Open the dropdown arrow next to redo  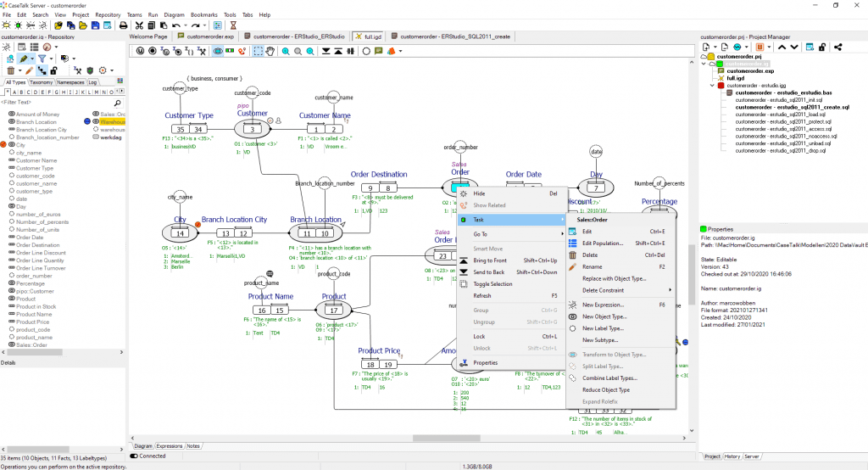coord(205,26)
